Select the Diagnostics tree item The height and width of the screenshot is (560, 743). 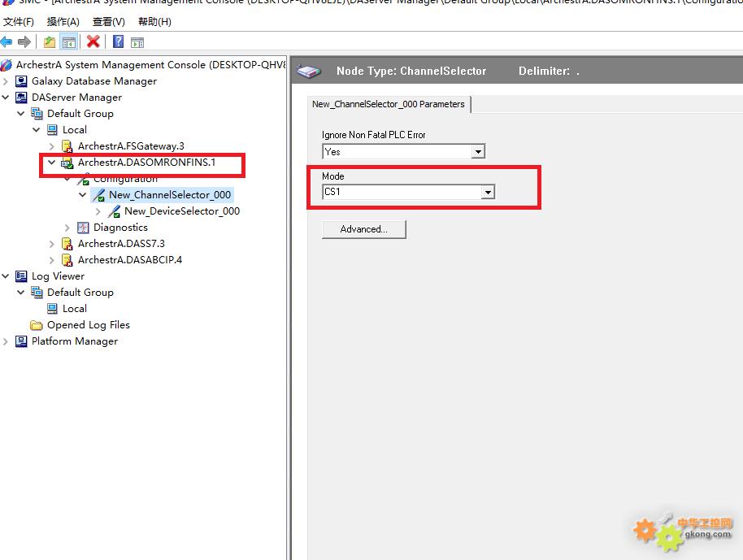pyautogui.click(x=120, y=228)
